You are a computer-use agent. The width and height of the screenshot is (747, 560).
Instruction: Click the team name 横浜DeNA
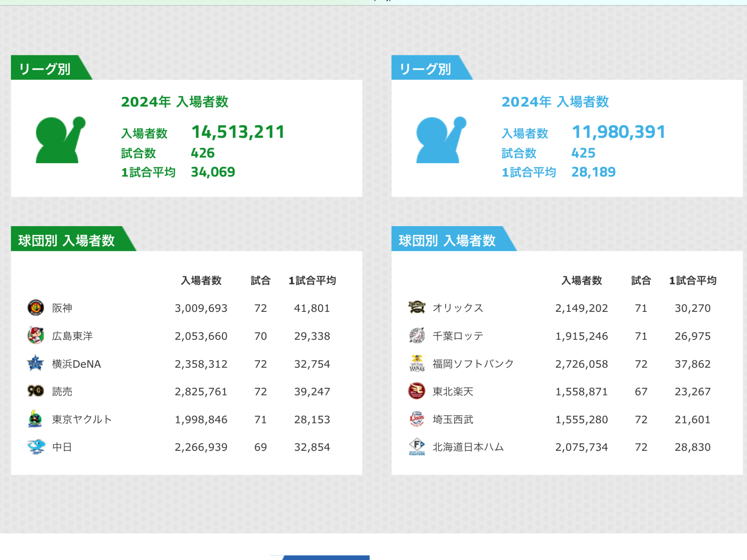click(76, 364)
